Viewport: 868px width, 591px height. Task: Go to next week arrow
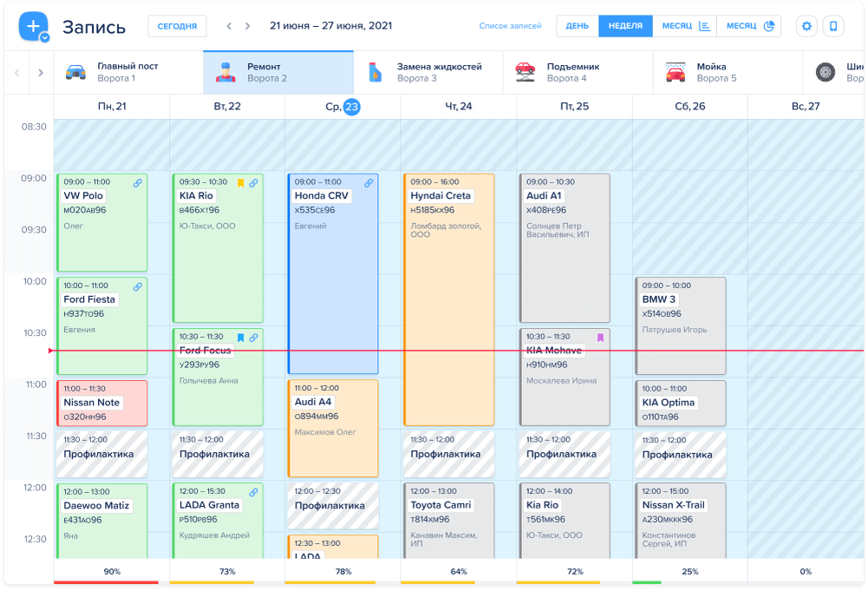(x=247, y=26)
